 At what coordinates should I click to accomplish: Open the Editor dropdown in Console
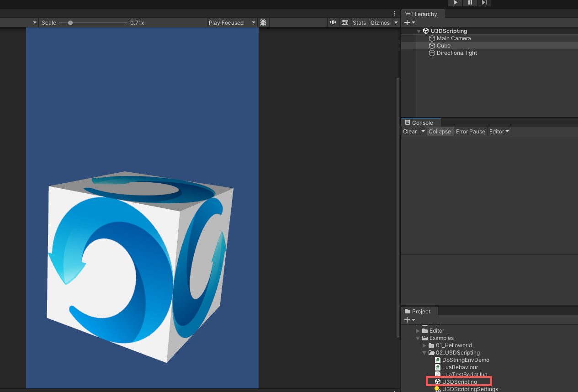499,132
